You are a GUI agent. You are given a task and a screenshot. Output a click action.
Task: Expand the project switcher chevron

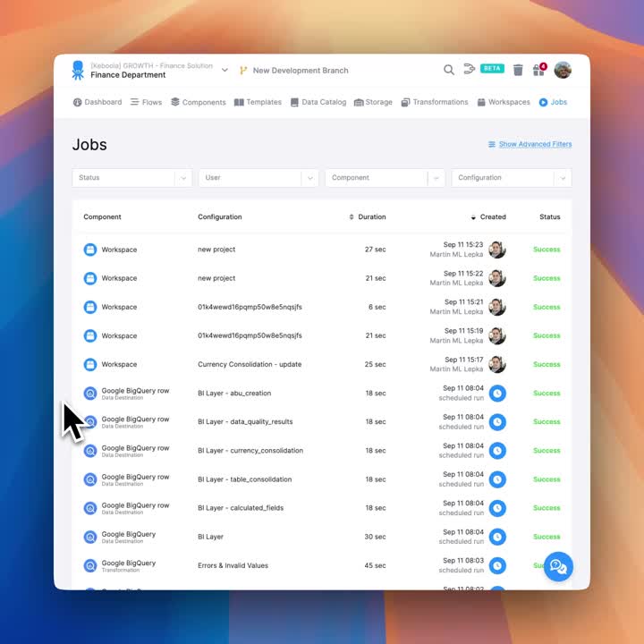coord(225,70)
